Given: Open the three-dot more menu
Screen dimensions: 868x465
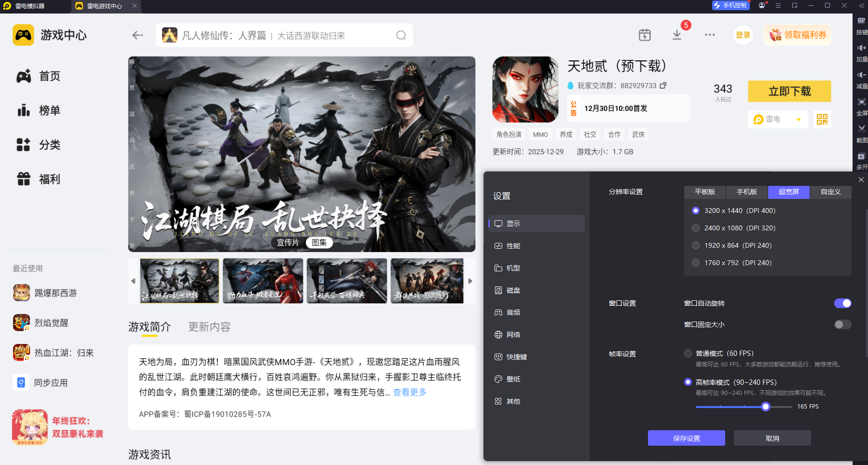Looking at the screenshot, I should pos(710,35).
